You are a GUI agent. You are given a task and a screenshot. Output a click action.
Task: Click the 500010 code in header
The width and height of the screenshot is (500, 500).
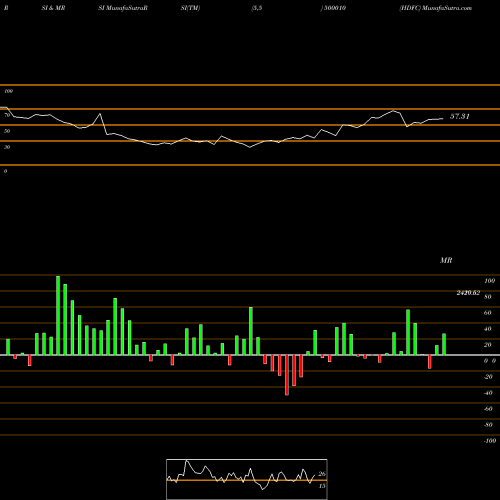(335, 8)
